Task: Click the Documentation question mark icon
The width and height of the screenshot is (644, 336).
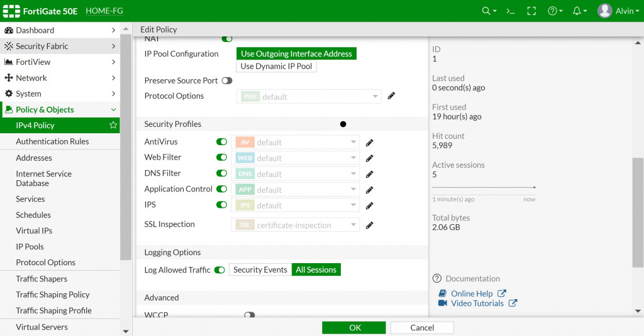Action: coord(436,279)
